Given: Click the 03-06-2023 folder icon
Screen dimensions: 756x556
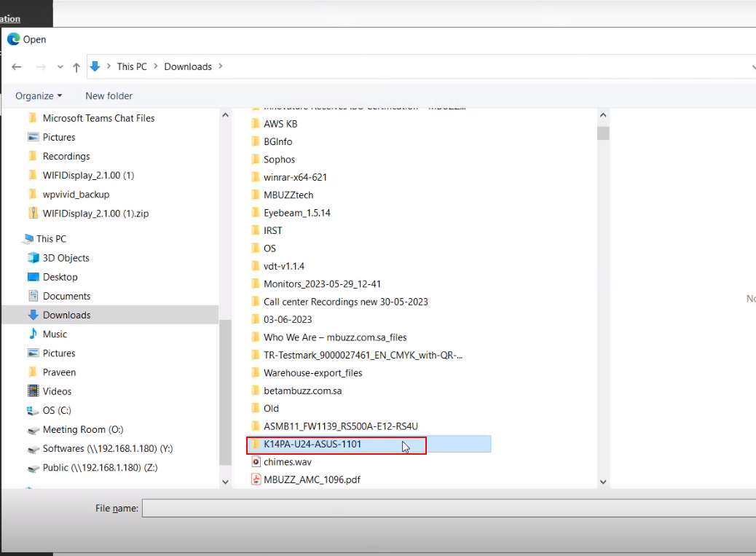Looking at the screenshot, I should tap(256, 319).
